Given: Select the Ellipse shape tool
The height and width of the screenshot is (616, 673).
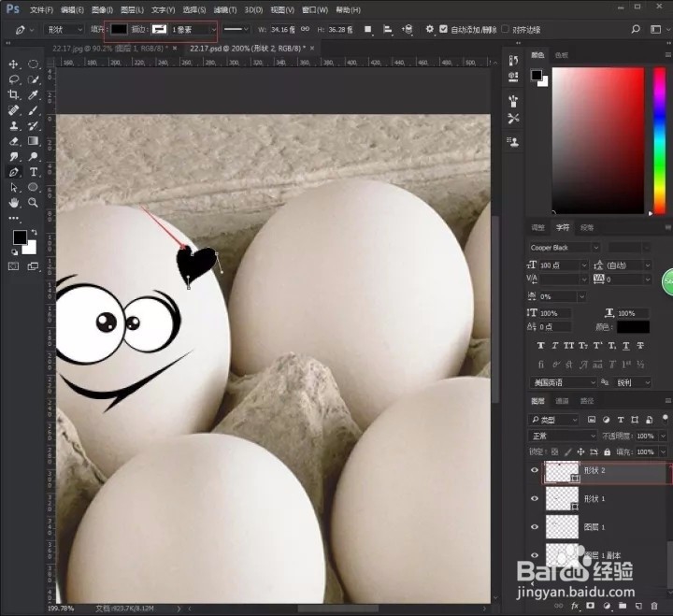Looking at the screenshot, I should pyautogui.click(x=33, y=187).
